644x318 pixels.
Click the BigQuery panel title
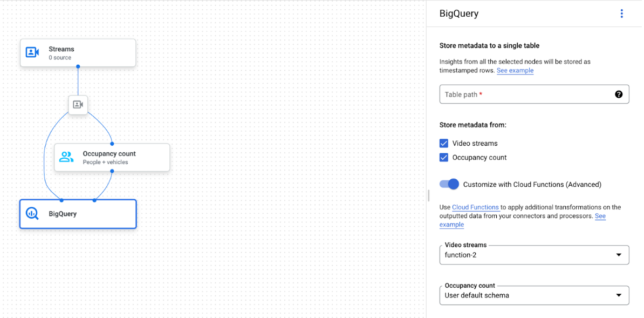tap(459, 13)
